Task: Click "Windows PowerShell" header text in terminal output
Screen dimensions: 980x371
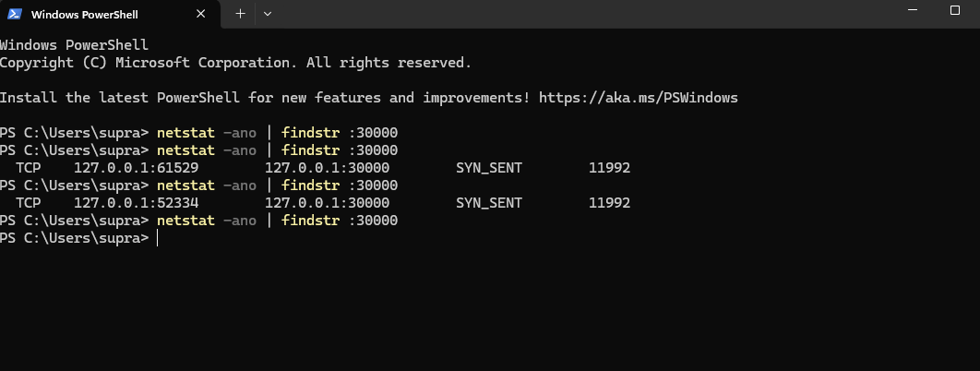Action: pos(74,44)
